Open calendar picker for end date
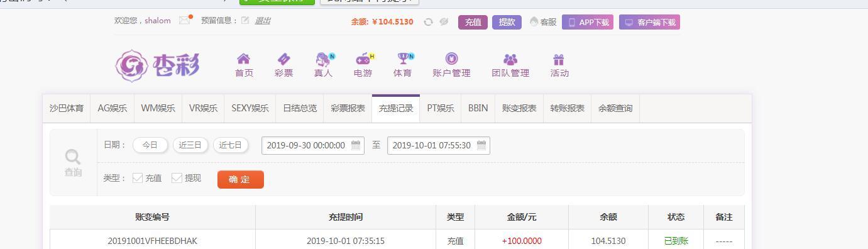 (x=481, y=145)
